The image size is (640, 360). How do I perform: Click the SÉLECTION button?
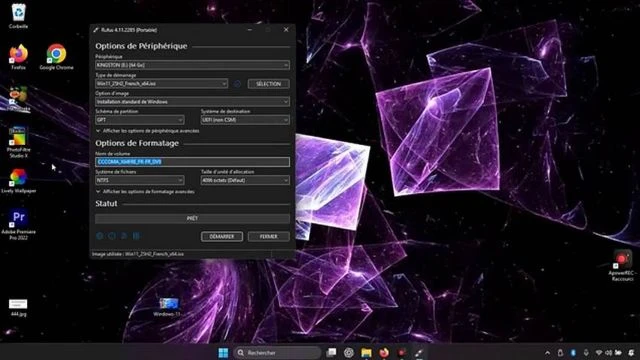tap(269, 84)
